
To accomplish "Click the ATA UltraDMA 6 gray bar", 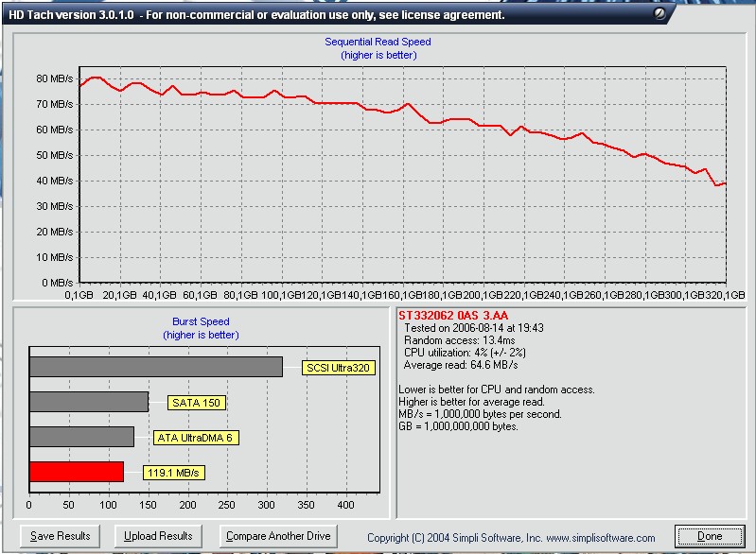I will 82,437.
